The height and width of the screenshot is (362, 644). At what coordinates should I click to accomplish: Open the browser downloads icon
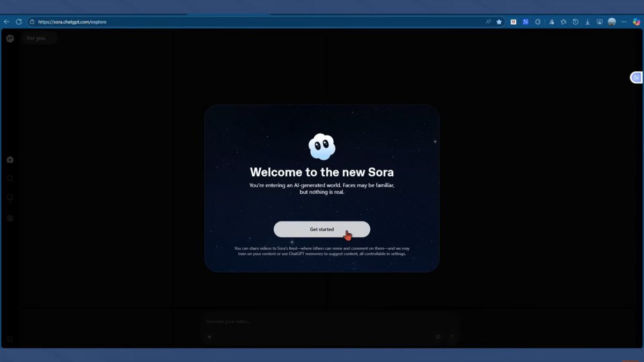coord(588,22)
